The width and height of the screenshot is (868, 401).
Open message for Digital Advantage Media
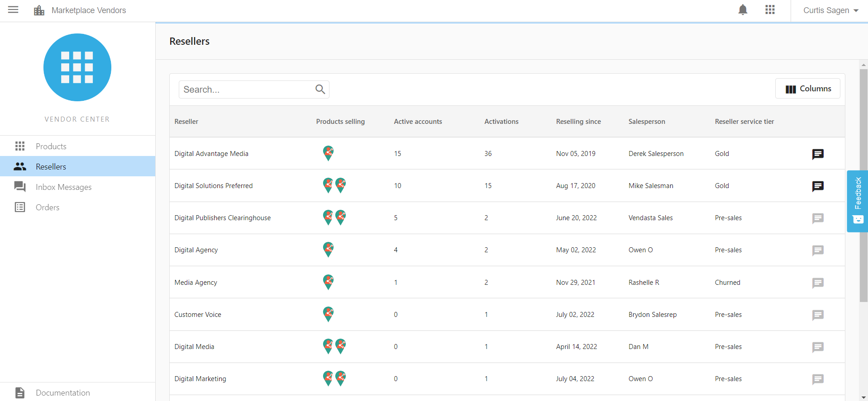click(x=818, y=154)
